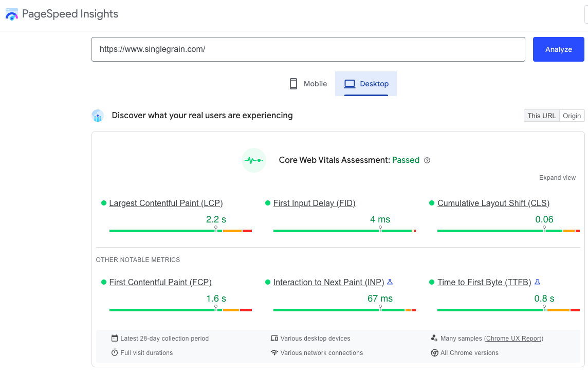
Task: Open the First Input Delay (FID) link
Action: pos(314,203)
